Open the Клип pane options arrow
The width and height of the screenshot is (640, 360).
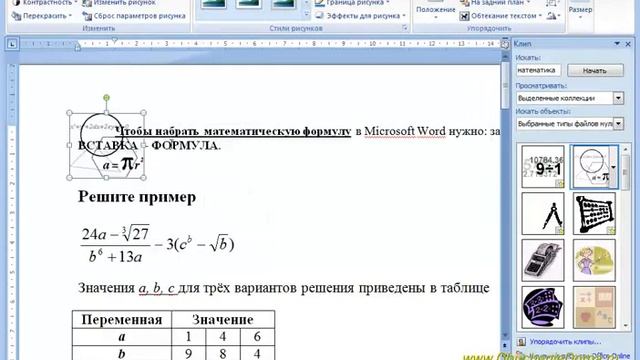click(x=617, y=44)
